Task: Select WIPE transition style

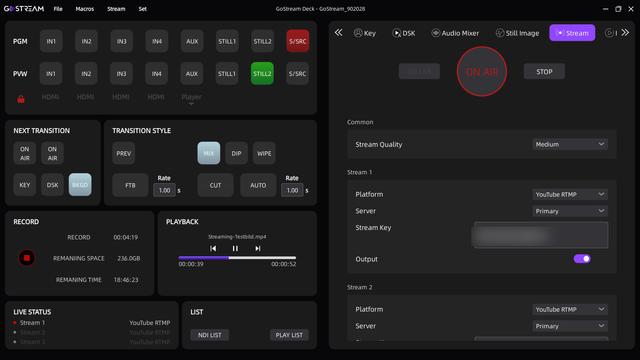Action: point(264,153)
